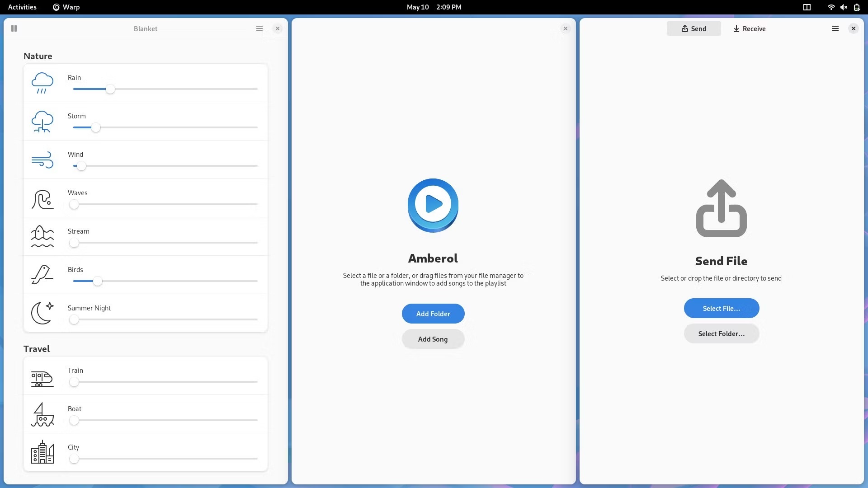Image resolution: width=868 pixels, height=488 pixels.
Task: Click the Train volume slider
Action: pos(165,382)
